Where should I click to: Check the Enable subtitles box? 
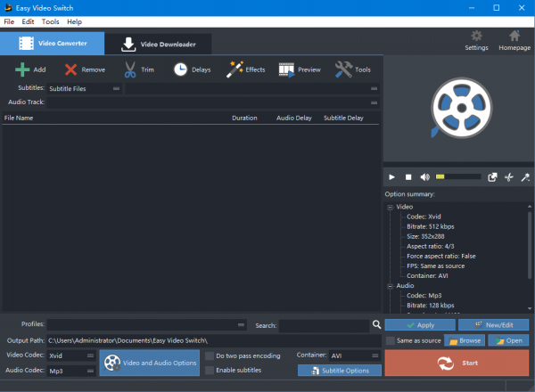click(210, 370)
